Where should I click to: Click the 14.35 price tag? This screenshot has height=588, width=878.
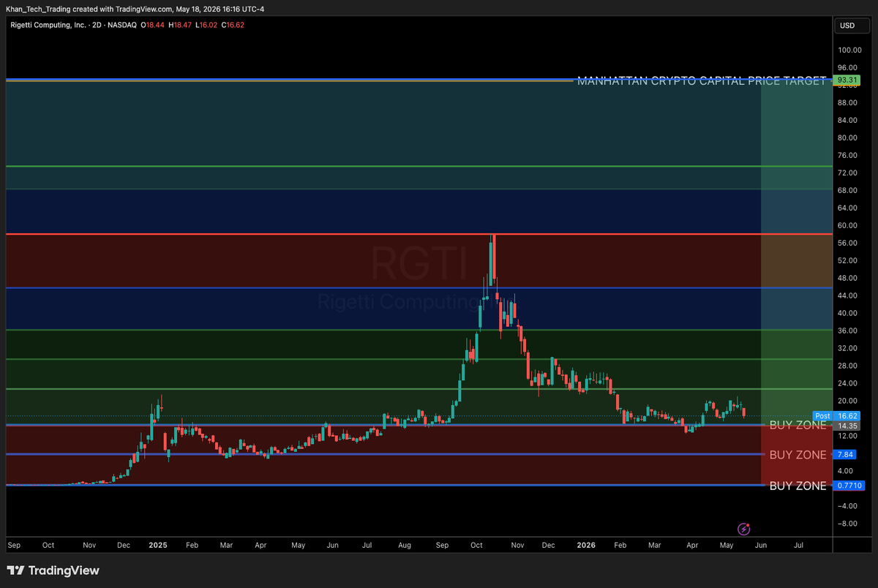coord(847,426)
